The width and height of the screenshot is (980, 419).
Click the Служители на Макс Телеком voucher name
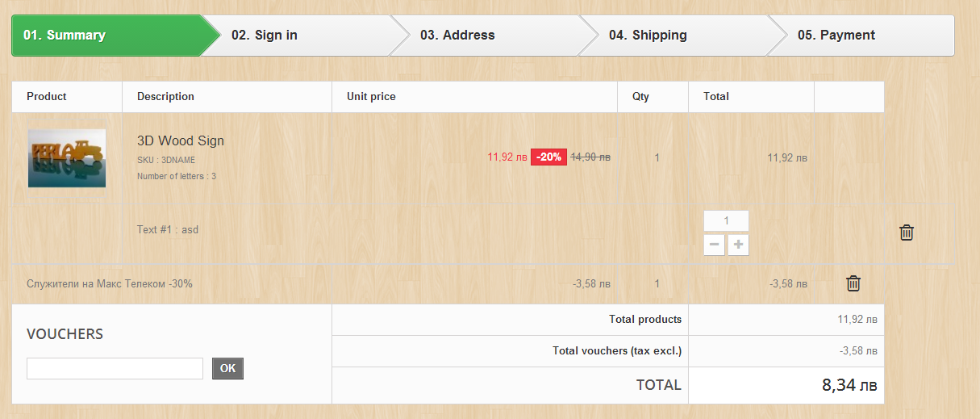coord(110,283)
